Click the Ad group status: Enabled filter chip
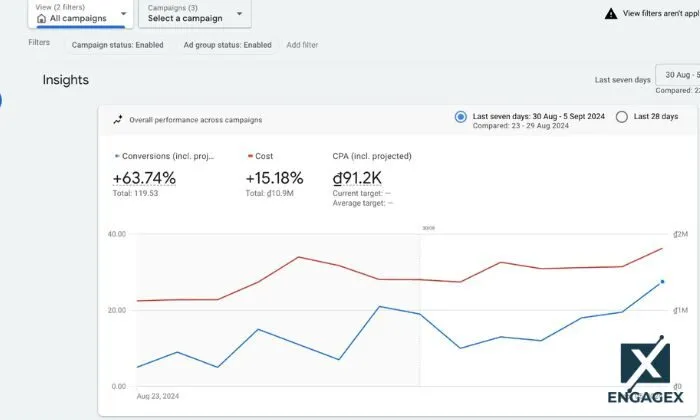Viewport: 700px width, 420px height. (x=227, y=45)
